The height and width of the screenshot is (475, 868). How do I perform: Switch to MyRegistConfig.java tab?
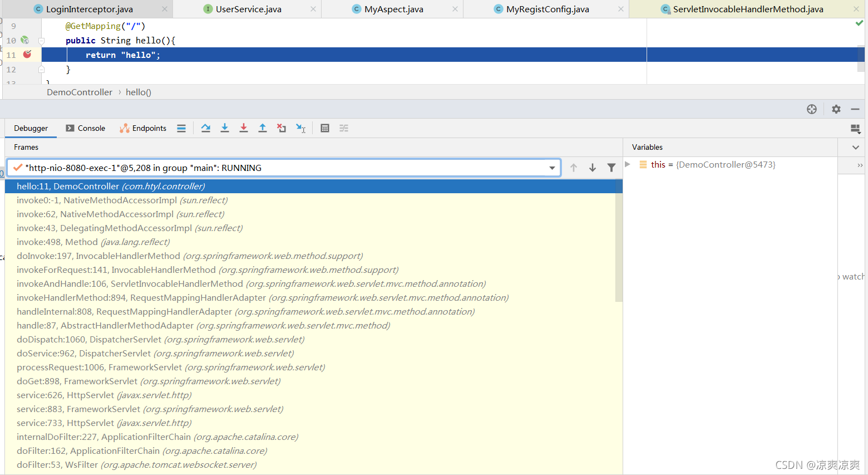coord(548,9)
